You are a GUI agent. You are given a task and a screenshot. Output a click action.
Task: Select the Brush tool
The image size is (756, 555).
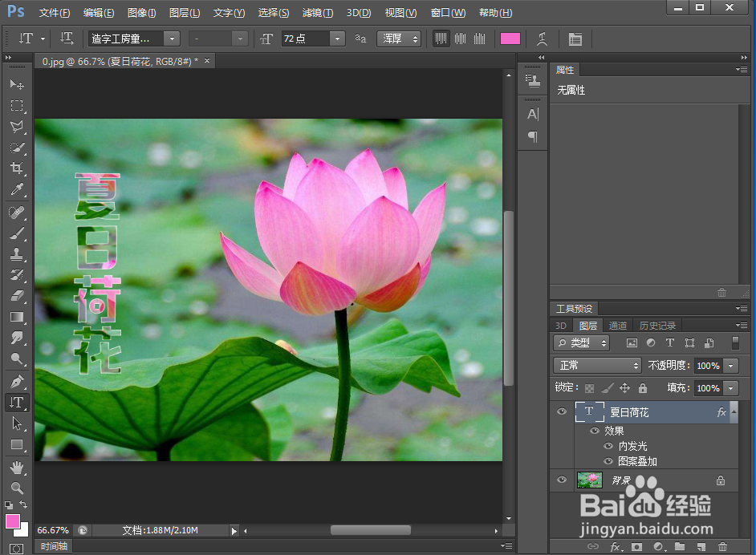[x=17, y=233]
